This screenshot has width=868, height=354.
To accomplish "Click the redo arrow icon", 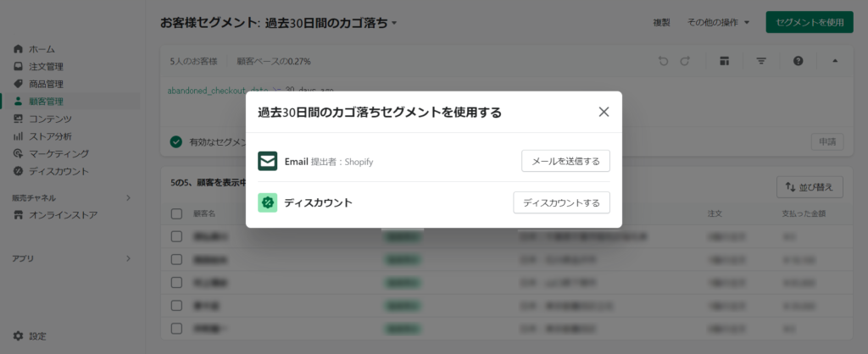I will point(685,61).
